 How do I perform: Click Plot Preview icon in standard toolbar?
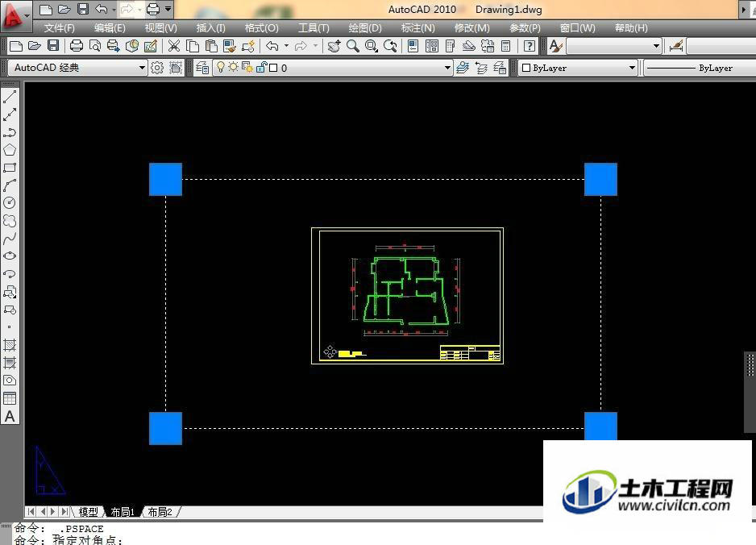95,46
